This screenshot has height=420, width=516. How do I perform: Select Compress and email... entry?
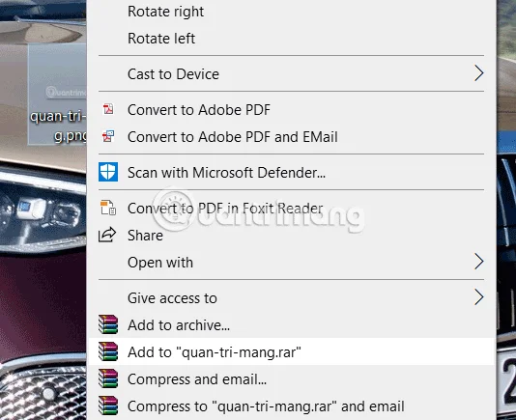pos(292,378)
